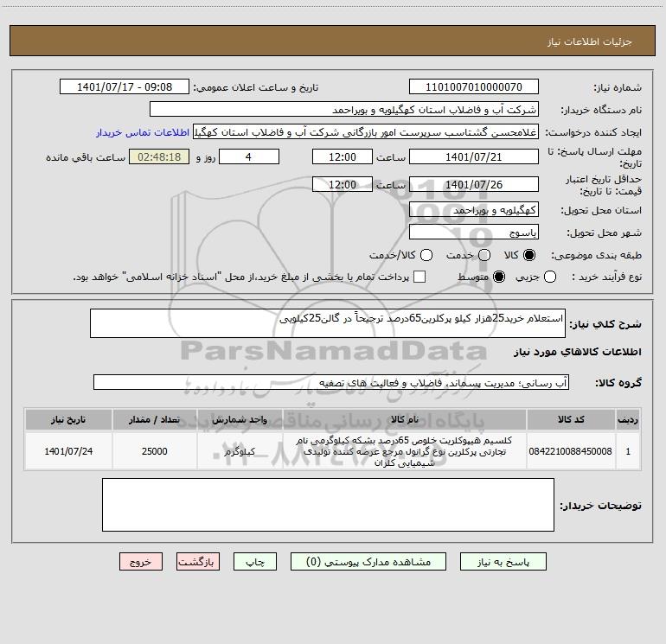Viewport: 666px width, 644px height.
Task: Open اطلاعات تماس خریدار link
Action: (x=143, y=132)
